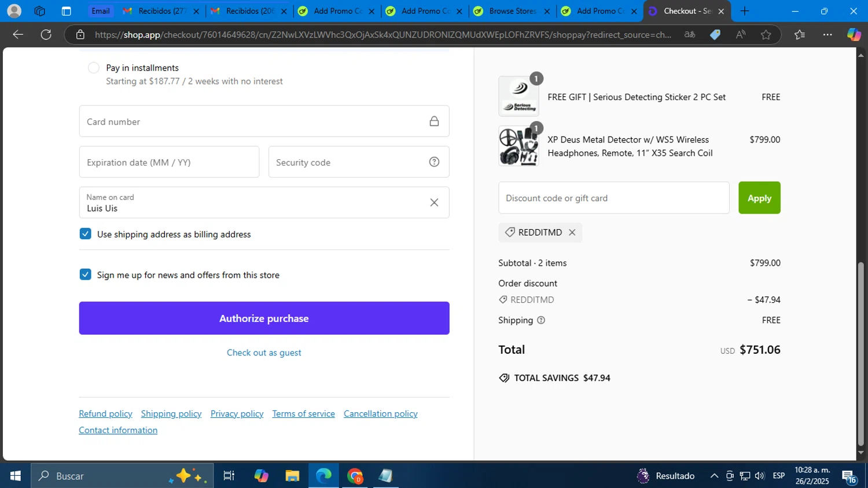Viewport: 868px width, 488px height.
Task: Open the Terms of service link
Action: point(303,414)
